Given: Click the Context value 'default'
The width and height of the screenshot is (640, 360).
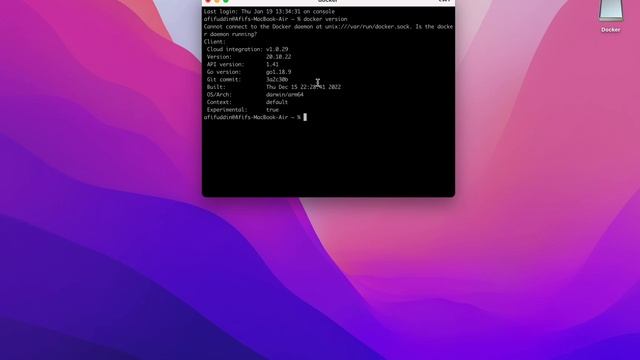Looking at the screenshot, I should tap(277, 102).
